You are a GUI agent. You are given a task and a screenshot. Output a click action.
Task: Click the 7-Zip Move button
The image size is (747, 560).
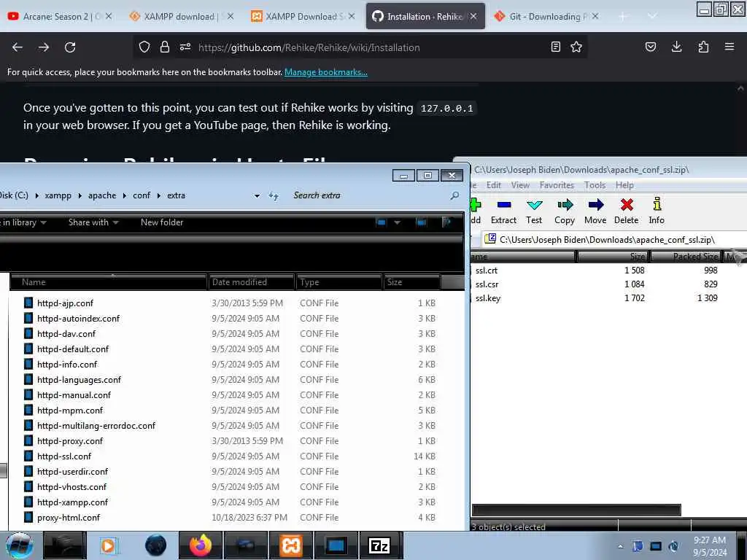click(x=595, y=211)
